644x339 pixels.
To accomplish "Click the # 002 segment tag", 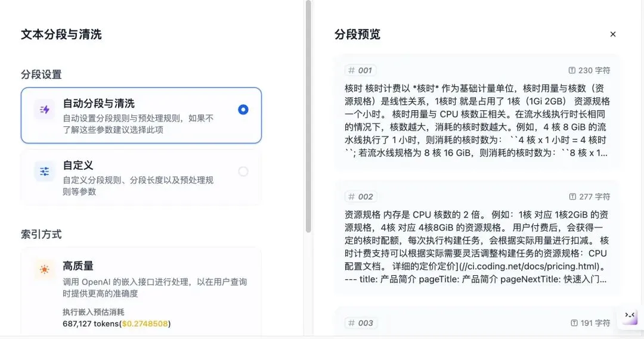I will (x=361, y=197).
